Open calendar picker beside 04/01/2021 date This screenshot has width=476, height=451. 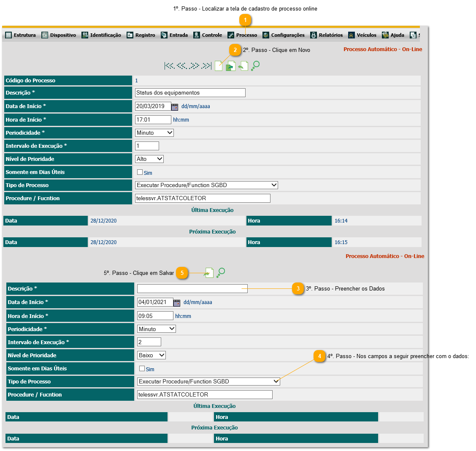click(177, 303)
